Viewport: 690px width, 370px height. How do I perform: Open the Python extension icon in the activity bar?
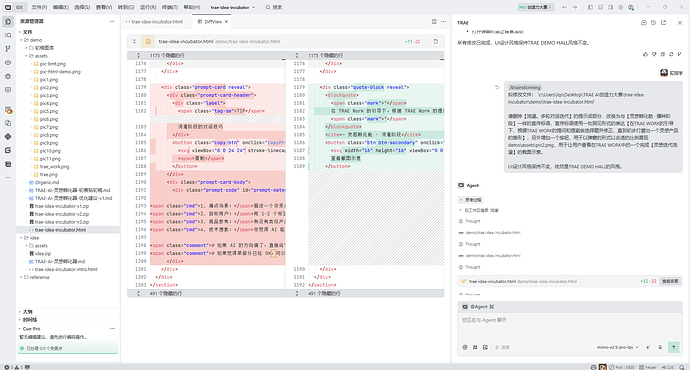(x=8, y=137)
